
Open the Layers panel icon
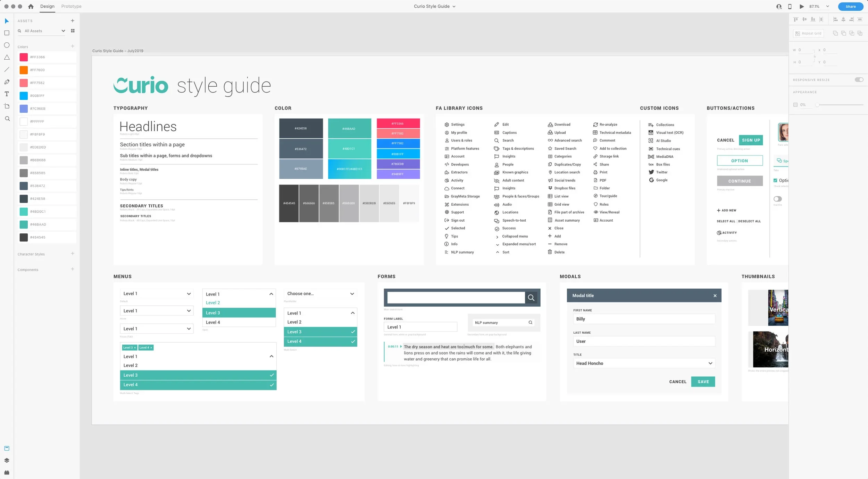click(7, 460)
